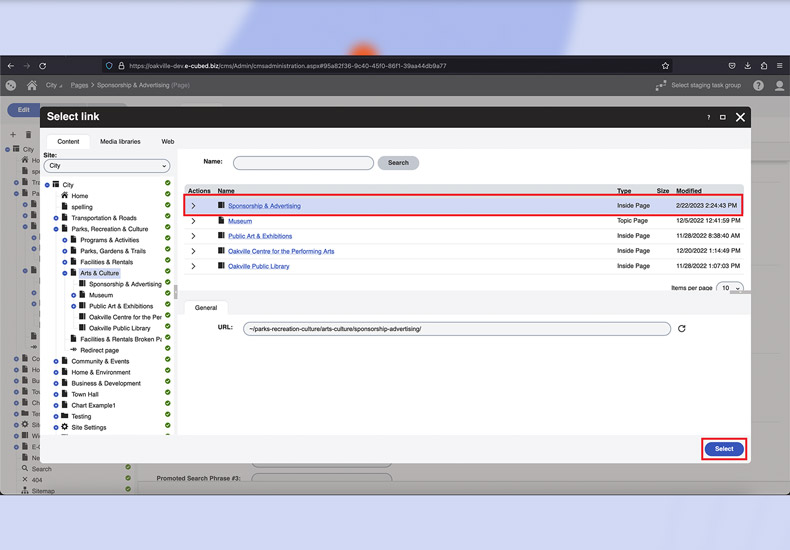Open the Oakville Public Library link
Screen dimensions: 790x550
259,266
